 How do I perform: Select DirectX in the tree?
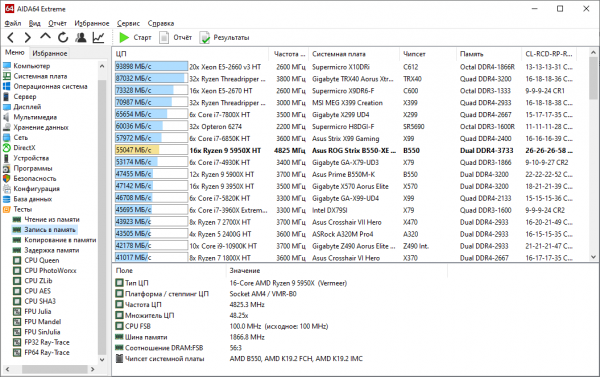[24, 148]
